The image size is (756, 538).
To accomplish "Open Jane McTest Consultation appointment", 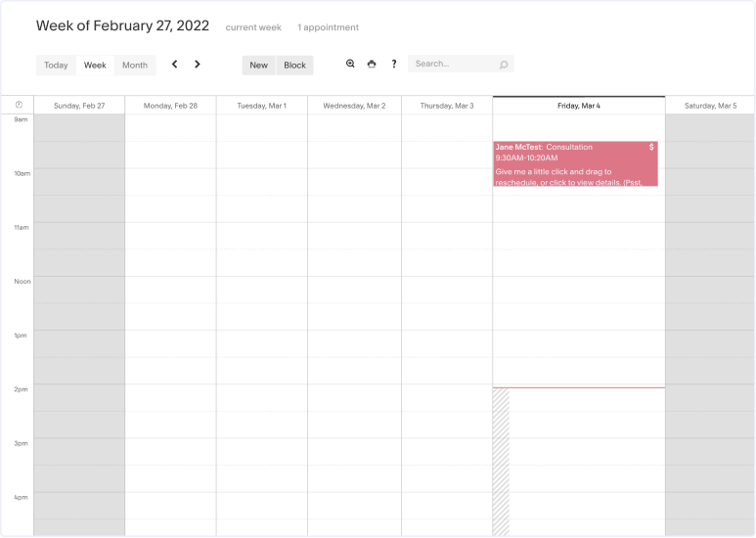I will [x=575, y=164].
